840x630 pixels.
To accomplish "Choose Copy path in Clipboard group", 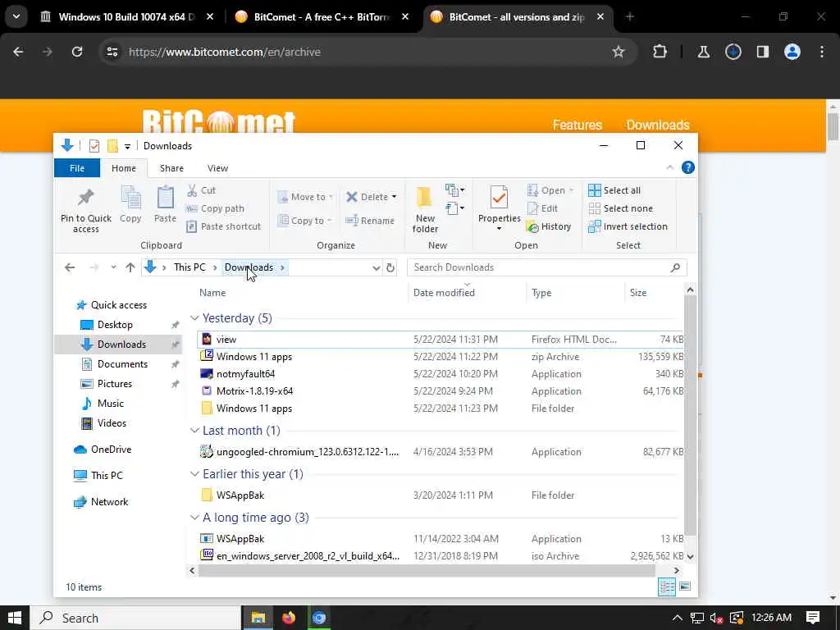I will point(215,208).
